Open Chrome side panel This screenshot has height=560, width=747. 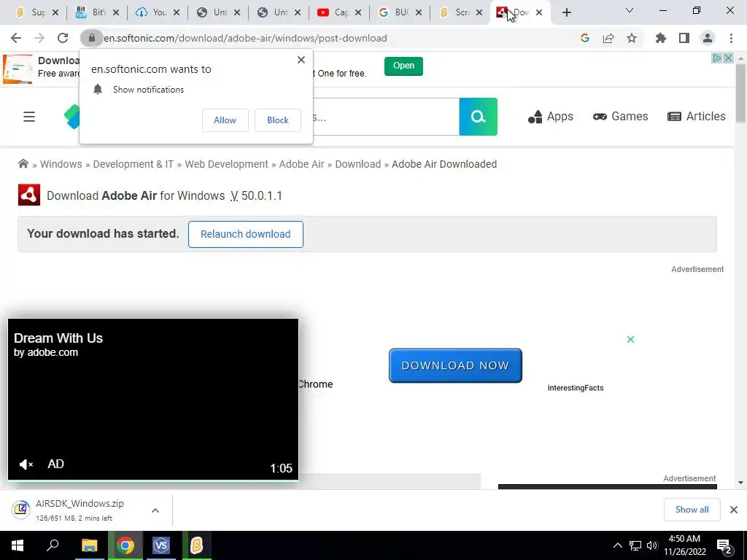pos(684,38)
